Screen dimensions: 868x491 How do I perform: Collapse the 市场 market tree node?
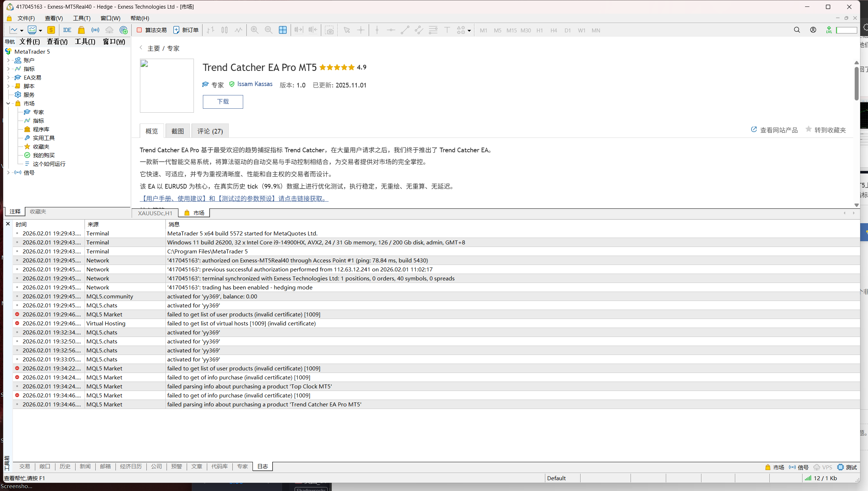point(8,103)
